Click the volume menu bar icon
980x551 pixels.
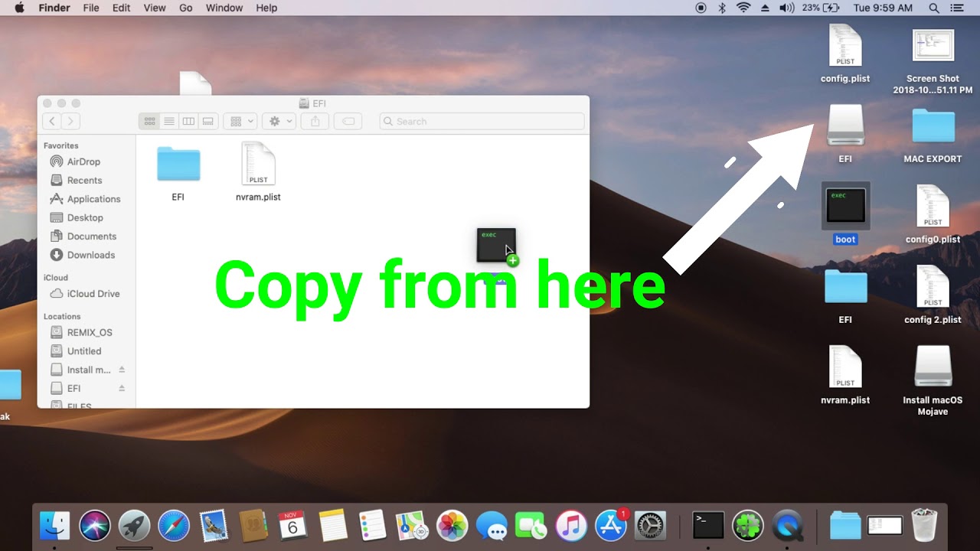[x=786, y=8]
